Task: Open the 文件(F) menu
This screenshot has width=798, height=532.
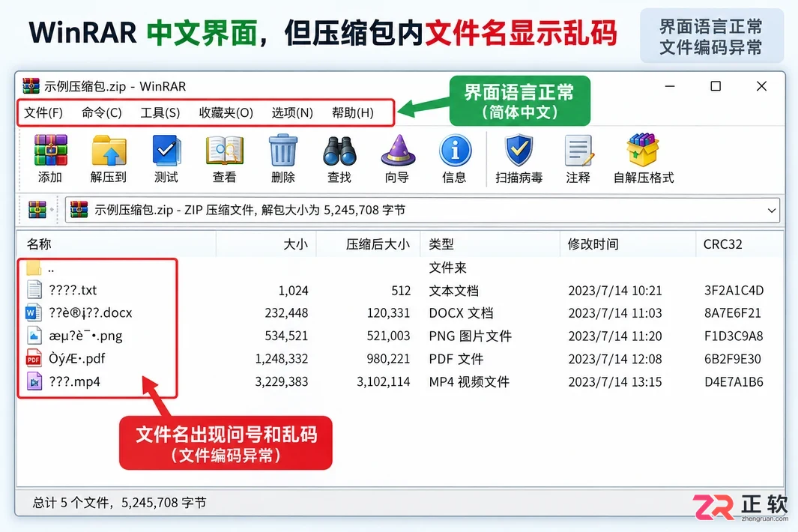Action: coord(43,112)
